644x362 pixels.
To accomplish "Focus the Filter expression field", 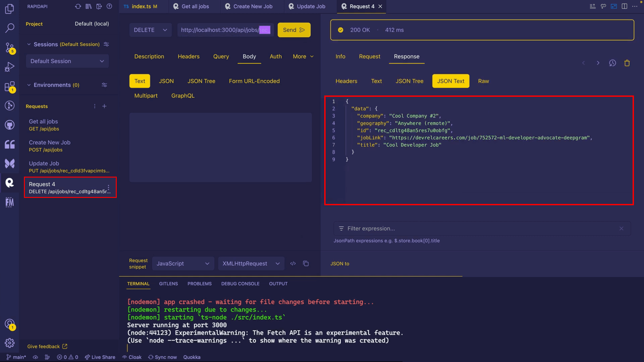I will point(482,229).
